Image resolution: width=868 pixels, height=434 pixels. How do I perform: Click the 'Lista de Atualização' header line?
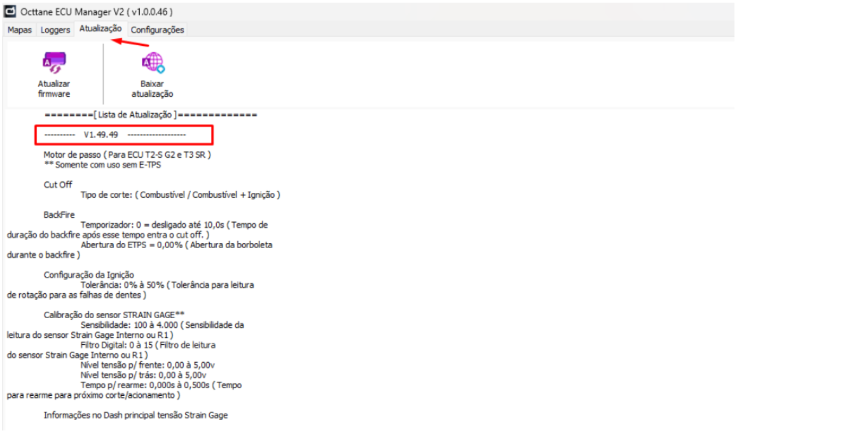tap(150, 115)
